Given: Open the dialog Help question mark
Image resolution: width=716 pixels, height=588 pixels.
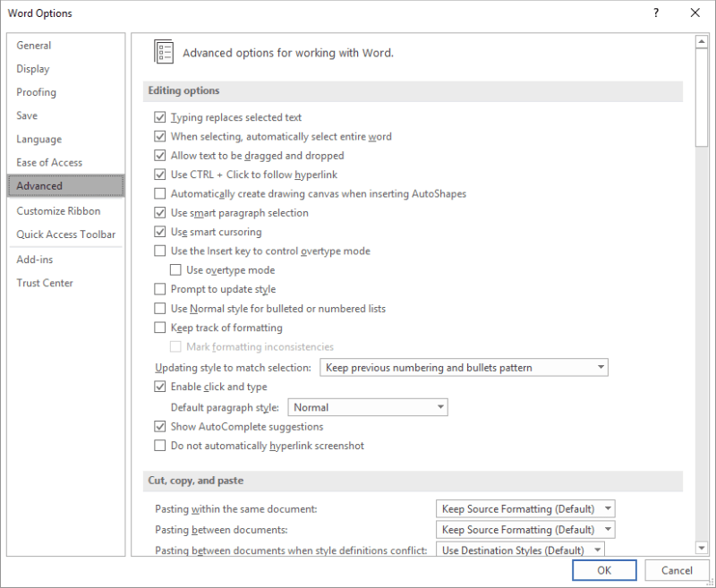Looking at the screenshot, I should coord(656,13).
